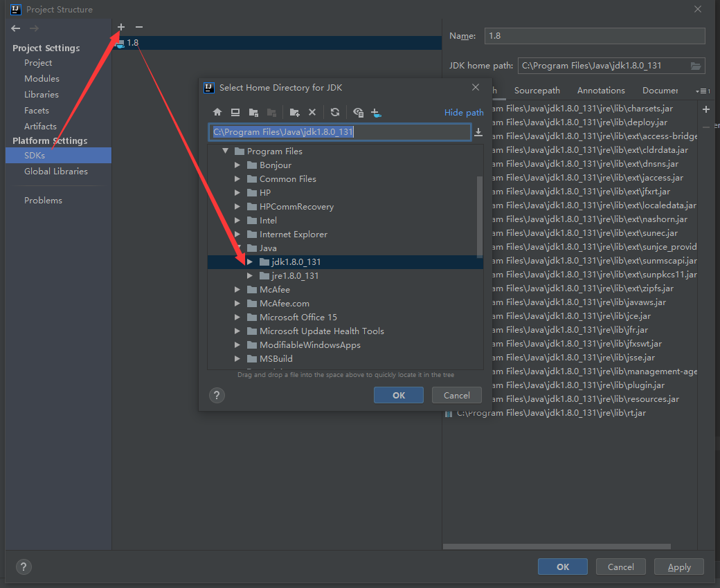Open path history arrow beside path field
720x588 pixels.
(x=478, y=132)
